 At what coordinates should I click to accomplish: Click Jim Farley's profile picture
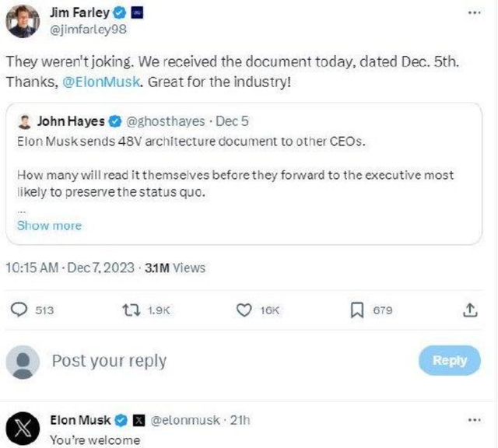[x=23, y=21]
